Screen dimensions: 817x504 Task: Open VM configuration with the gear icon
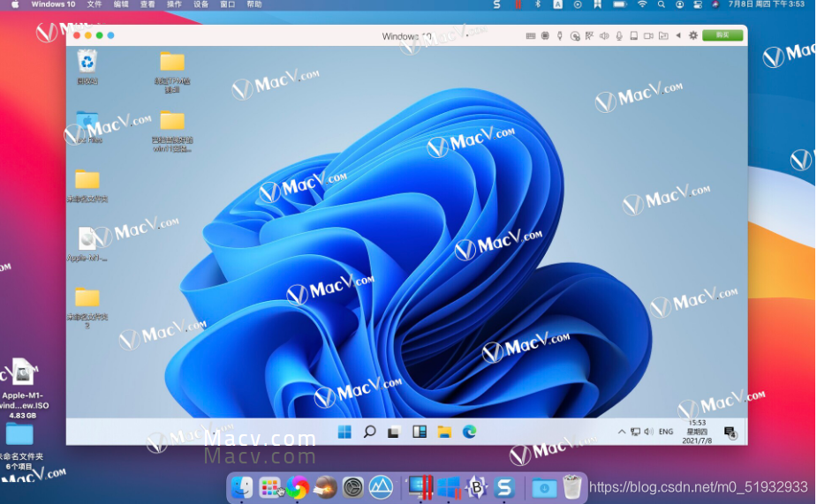[x=693, y=35]
